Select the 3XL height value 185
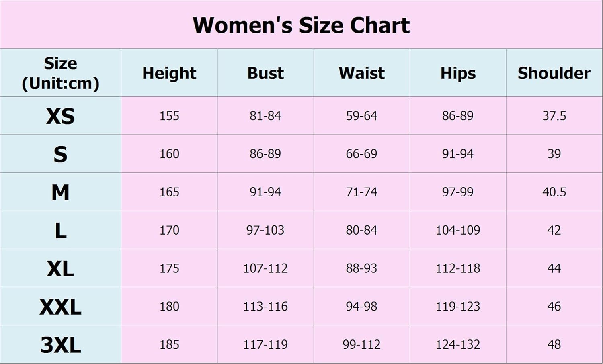 coord(169,344)
